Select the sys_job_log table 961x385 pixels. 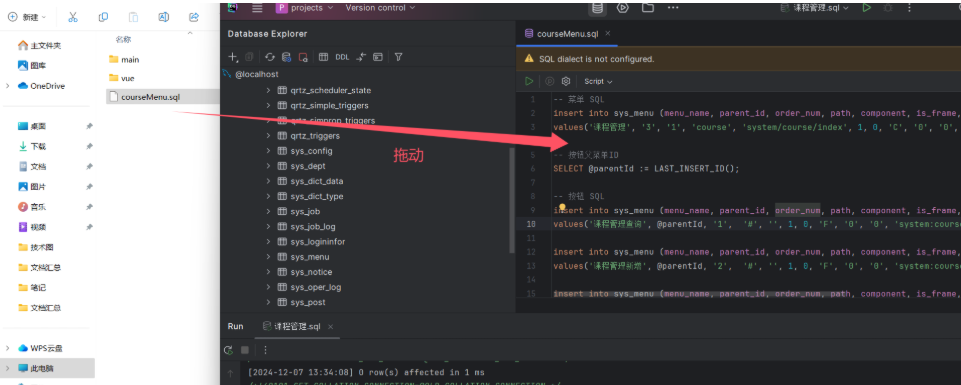(313, 227)
